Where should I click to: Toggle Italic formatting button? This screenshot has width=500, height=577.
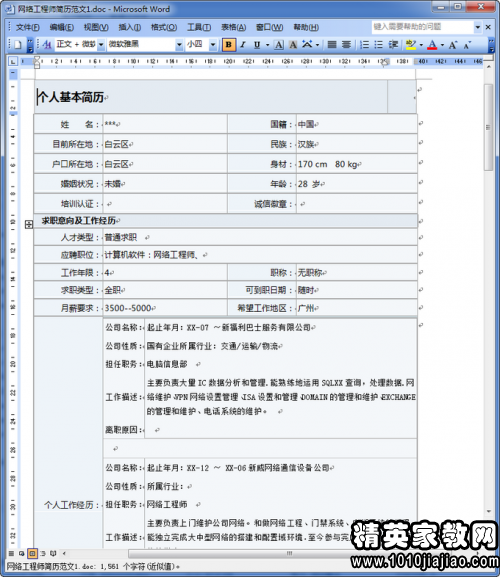[x=243, y=45]
